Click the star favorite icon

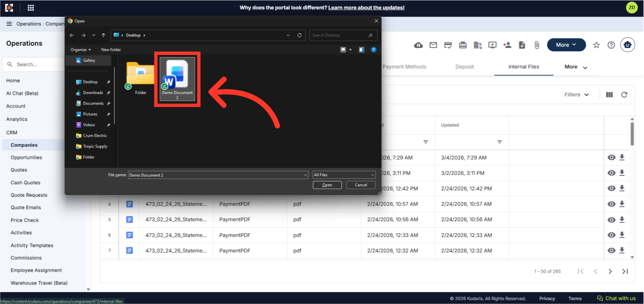596,45
